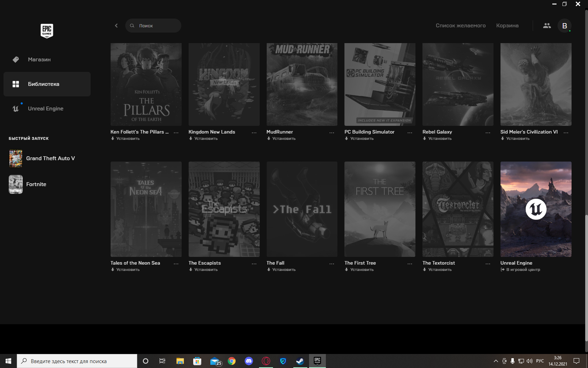Click the Epic Games logo
Screen dimensions: 588x368
tap(47, 31)
